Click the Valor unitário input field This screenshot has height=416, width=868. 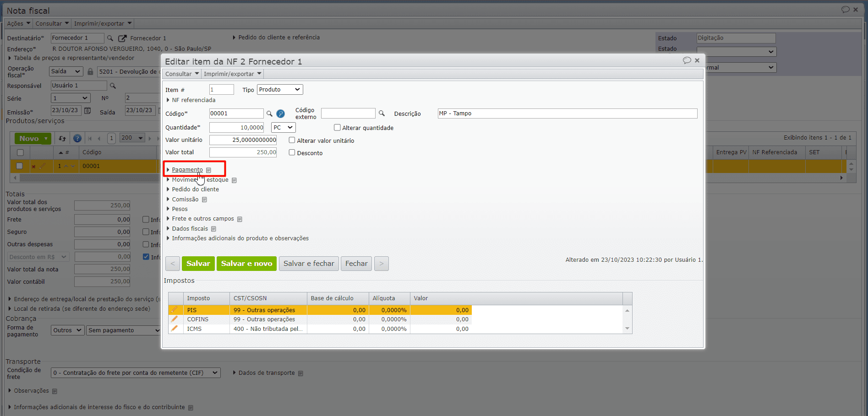pyautogui.click(x=243, y=140)
